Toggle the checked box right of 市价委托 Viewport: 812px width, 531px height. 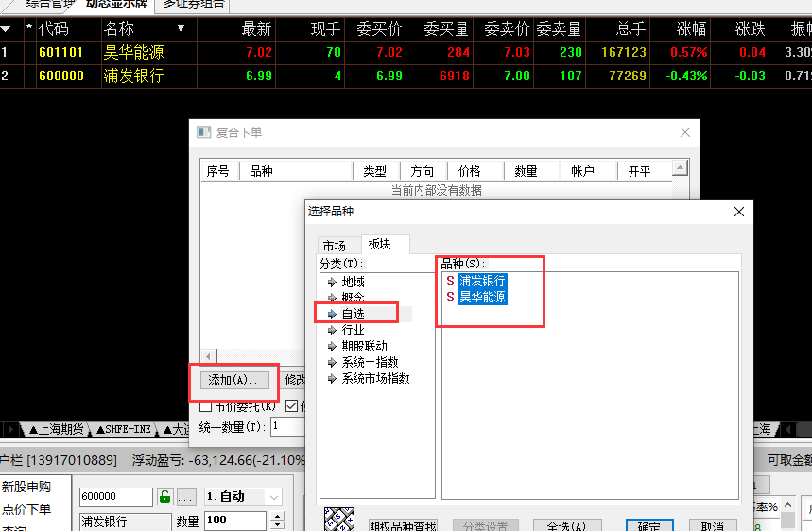[291, 406]
